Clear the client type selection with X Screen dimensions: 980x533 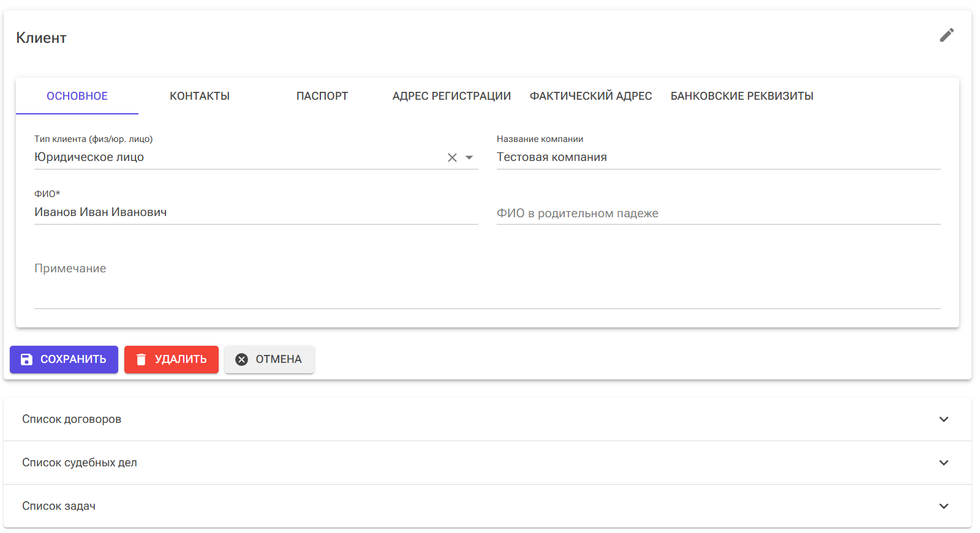[x=452, y=158]
